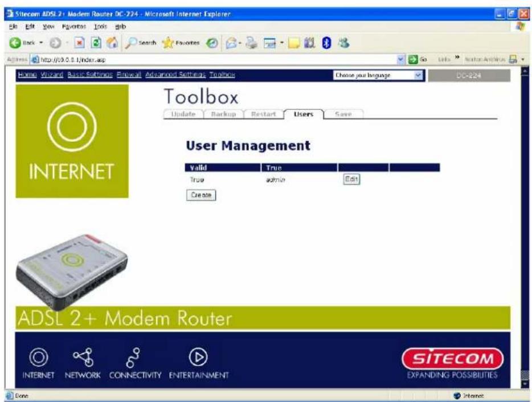Screen dimensions: 532x402
Task: Expand the Links toolbar chevron
Action: [457, 58]
